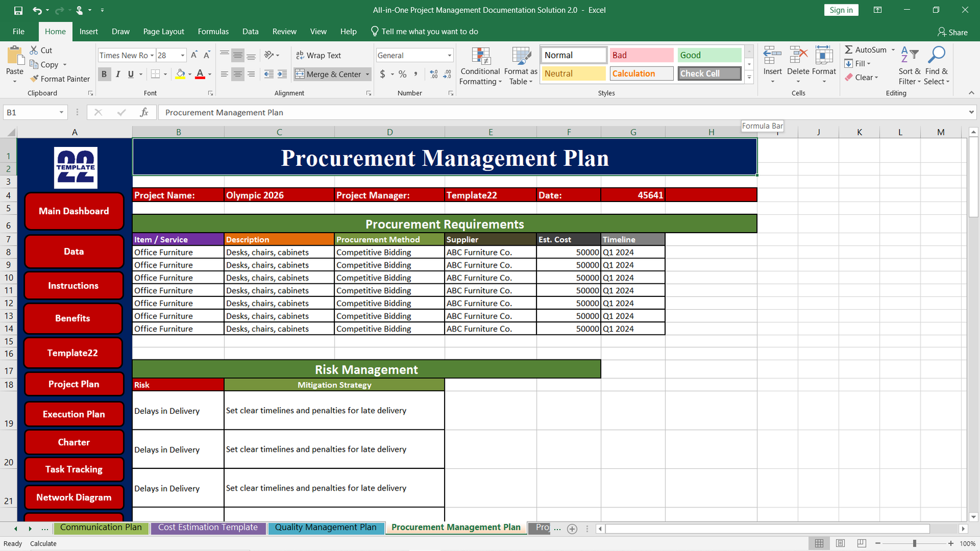
Task: Click the Paste clipboard icon
Action: point(15,56)
